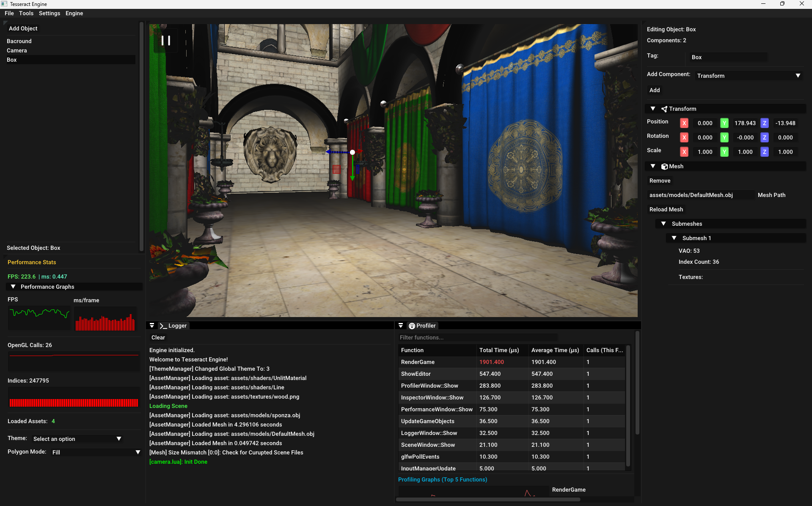Viewport: 812px width, 506px height.
Task: Click the Add component button
Action: (x=655, y=90)
